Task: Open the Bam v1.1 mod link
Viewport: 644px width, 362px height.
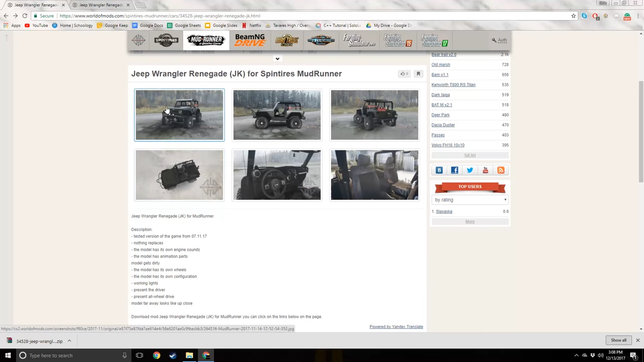Action: [440, 74]
